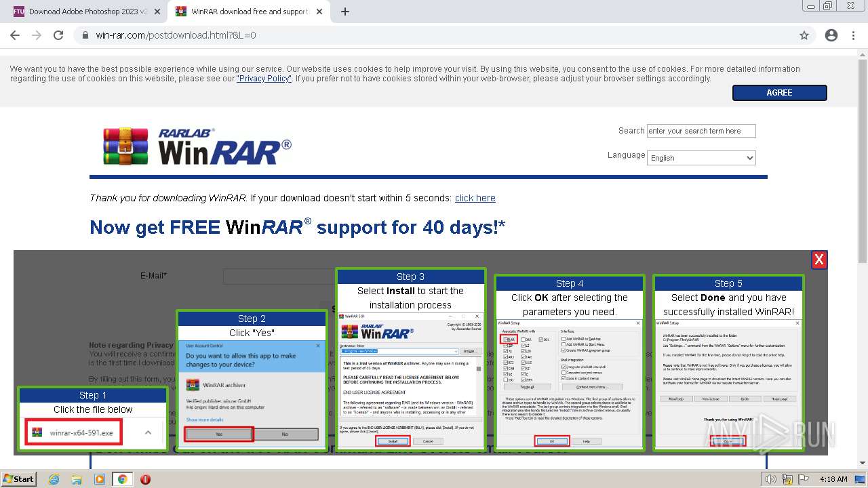Click the WinRAR RARLAB logo
Image resolution: width=868 pixels, height=488 pixels.
tap(197, 146)
